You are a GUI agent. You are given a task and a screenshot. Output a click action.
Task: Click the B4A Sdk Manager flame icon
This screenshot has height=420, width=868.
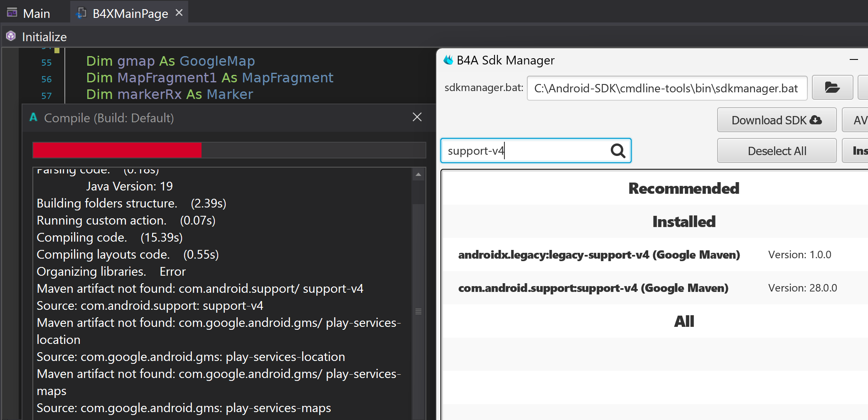[448, 60]
